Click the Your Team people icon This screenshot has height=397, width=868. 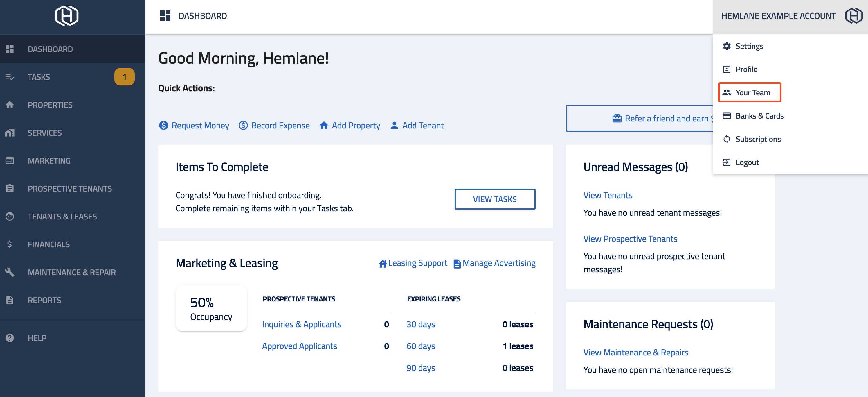click(x=727, y=93)
